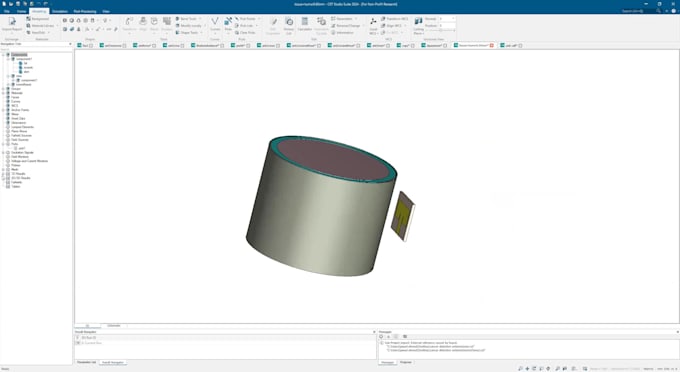
Task: Click Undo in quick access toolbar
Action: pyautogui.click(x=39, y=3)
